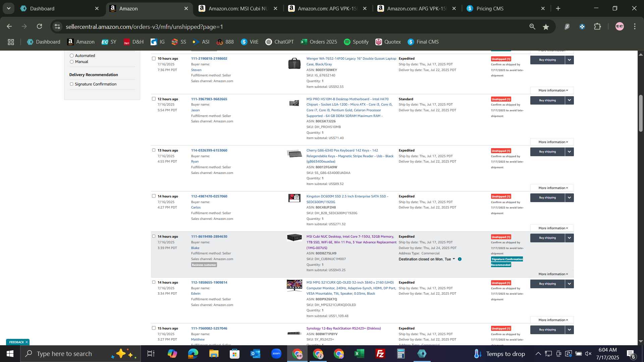Click the scrollbar down arrow

(x=641, y=341)
